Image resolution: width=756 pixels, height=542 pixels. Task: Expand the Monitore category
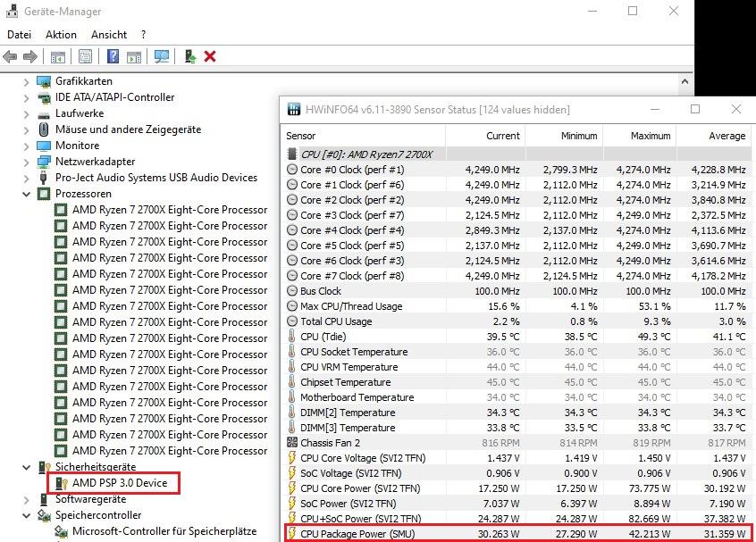27,146
